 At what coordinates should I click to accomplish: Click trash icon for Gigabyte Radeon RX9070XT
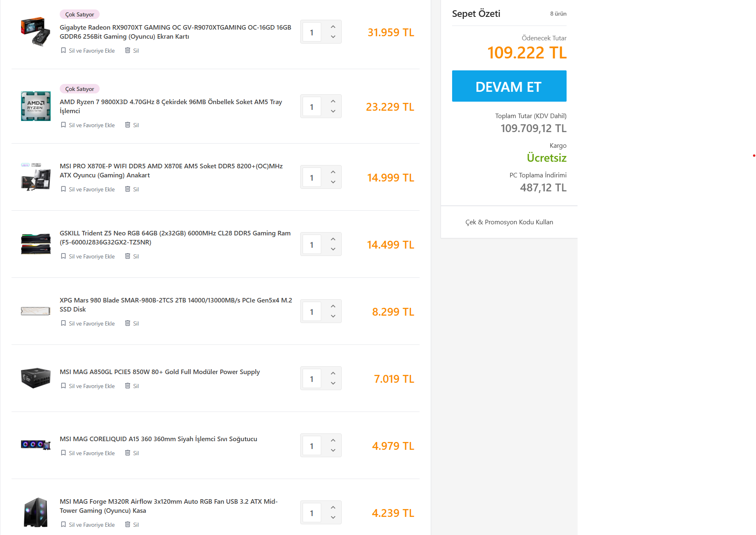coord(128,50)
